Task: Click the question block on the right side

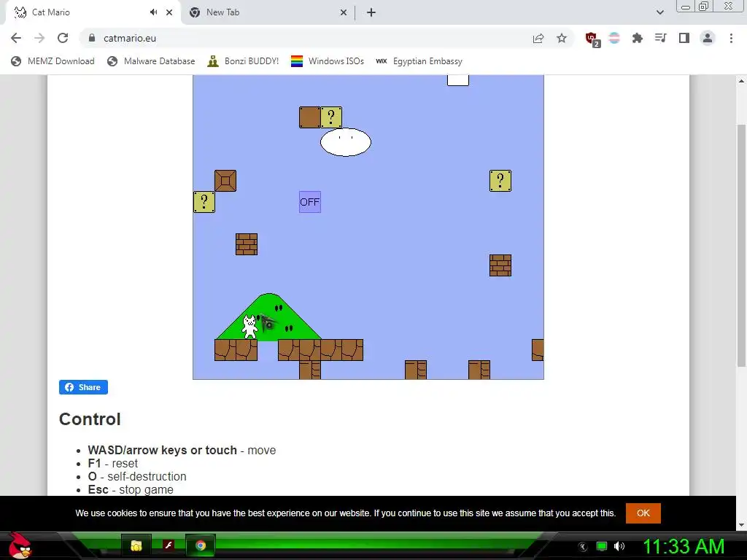Action: [x=500, y=181]
